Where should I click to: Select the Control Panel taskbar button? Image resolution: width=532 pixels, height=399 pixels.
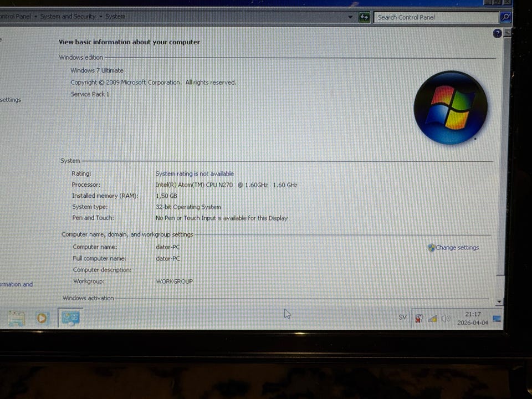point(70,318)
